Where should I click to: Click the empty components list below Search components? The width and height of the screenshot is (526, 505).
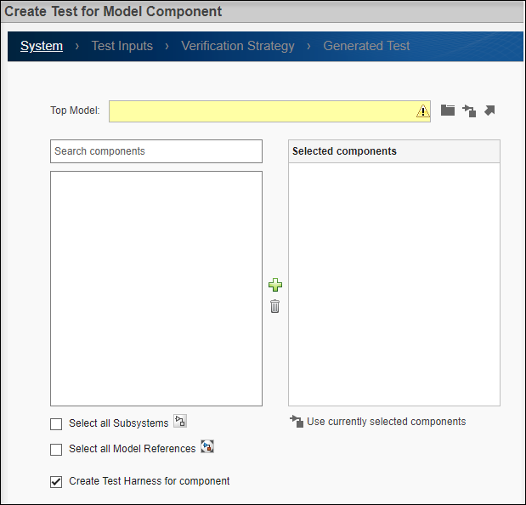[156, 289]
